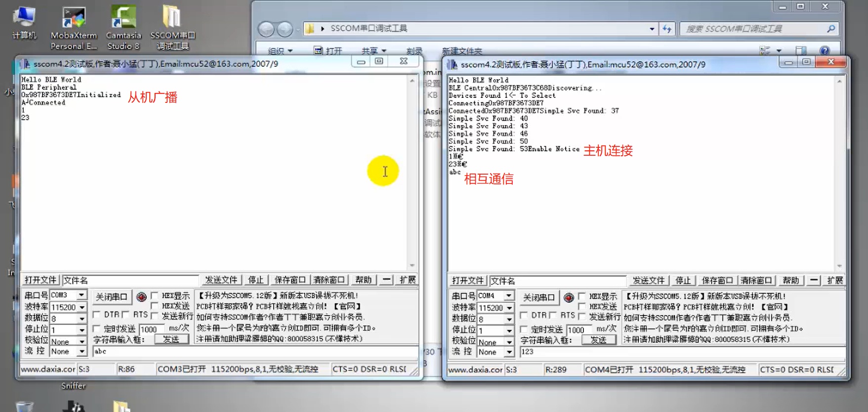Viewport: 868px width, 412px height.
Task: Click 打开文件 in the COM3 window
Action: [41, 280]
